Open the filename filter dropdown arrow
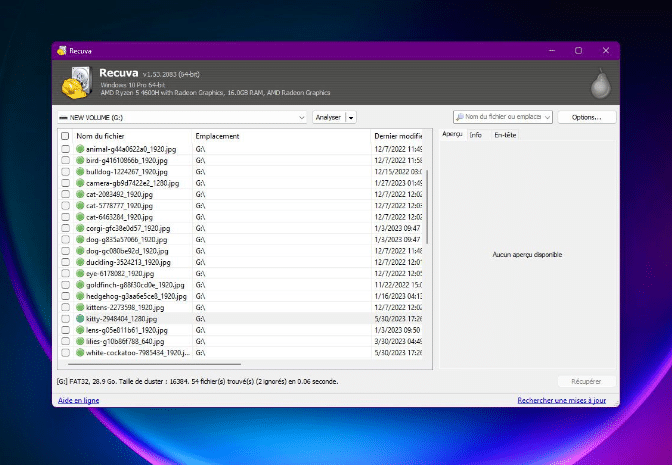The width and height of the screenshot is (672, 465). point(547,117)
